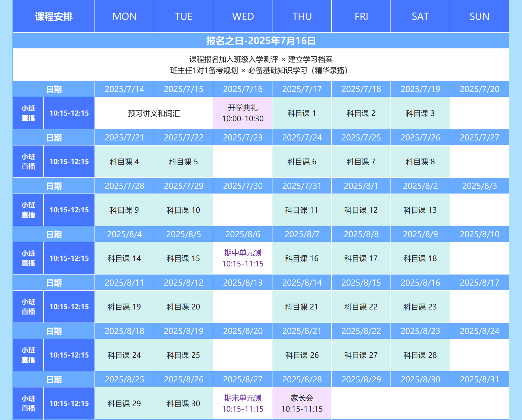Select the date cell 2025/7/14
Image resolution: width=522 pixels, height=420 pixels.
(124, 89)
